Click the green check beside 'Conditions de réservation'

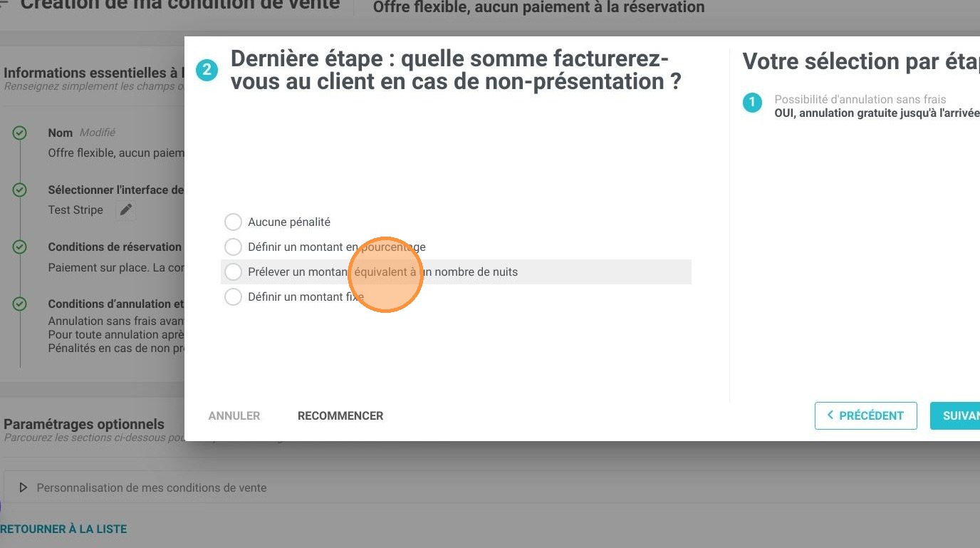[20, 247]
